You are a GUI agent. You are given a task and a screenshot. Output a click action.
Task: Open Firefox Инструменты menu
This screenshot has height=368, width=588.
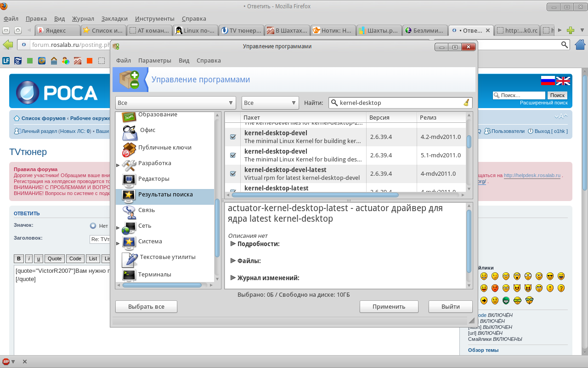(155, 19)
